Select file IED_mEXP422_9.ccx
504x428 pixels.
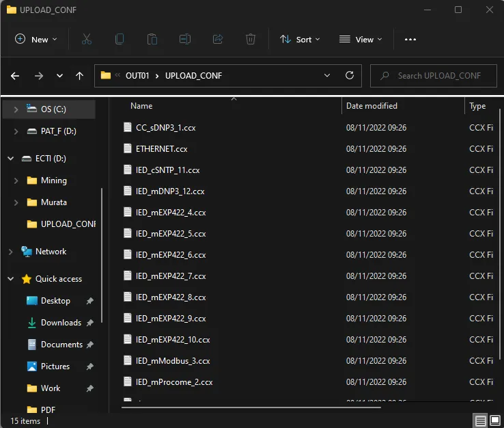171,319
